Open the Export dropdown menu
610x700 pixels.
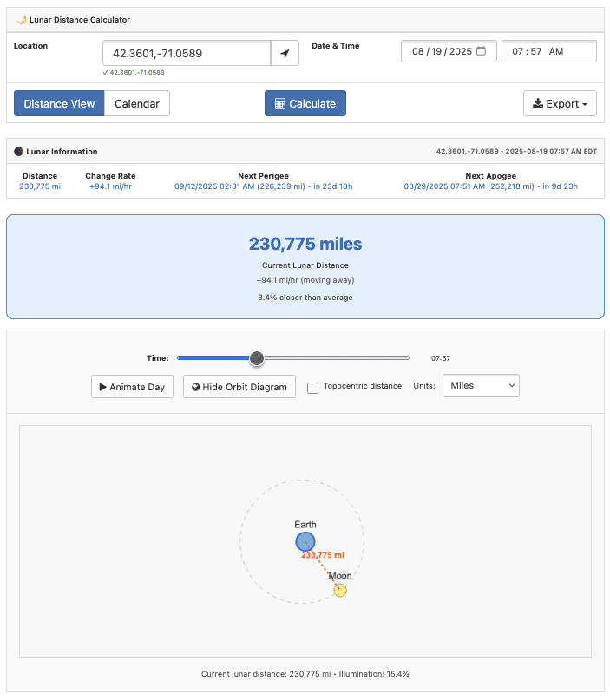coord(560,103)
